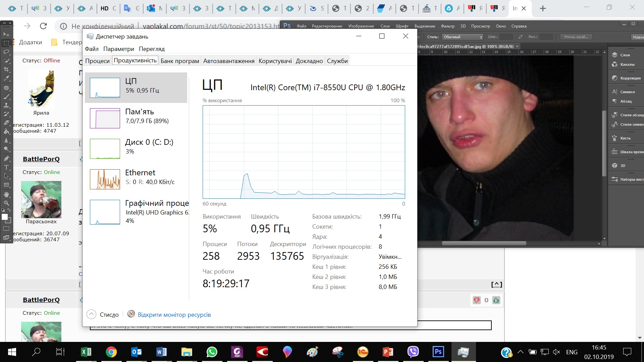644x362 pixels.
Task: Click the [^] back-to-top link
Action: pyautogui.click(x=497, y=285)
